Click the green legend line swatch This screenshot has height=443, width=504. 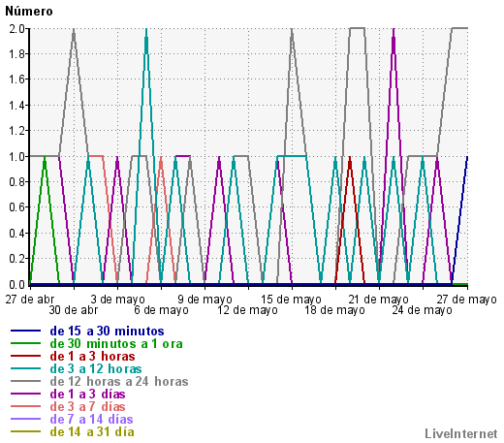click(25, 343)
